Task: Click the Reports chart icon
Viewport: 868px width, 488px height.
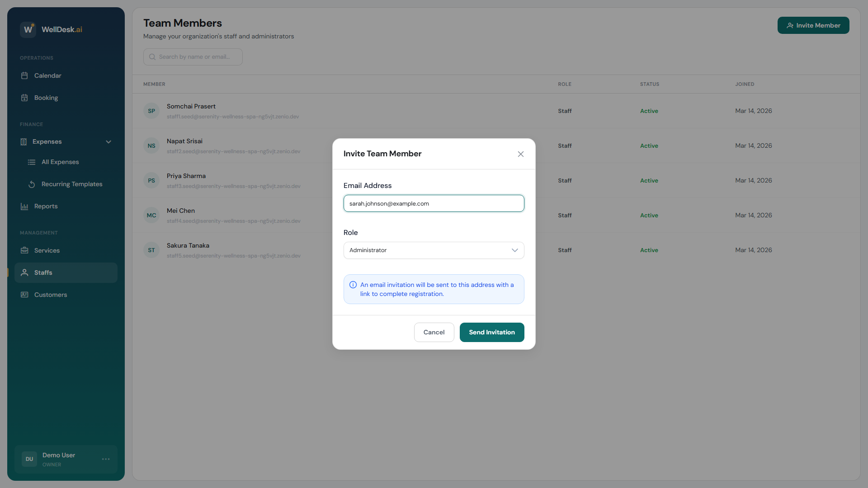Action: (x=24, y=206)
